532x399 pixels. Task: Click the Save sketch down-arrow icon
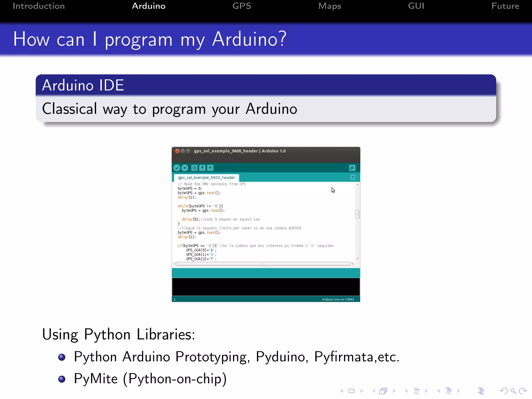coord(210,168)
